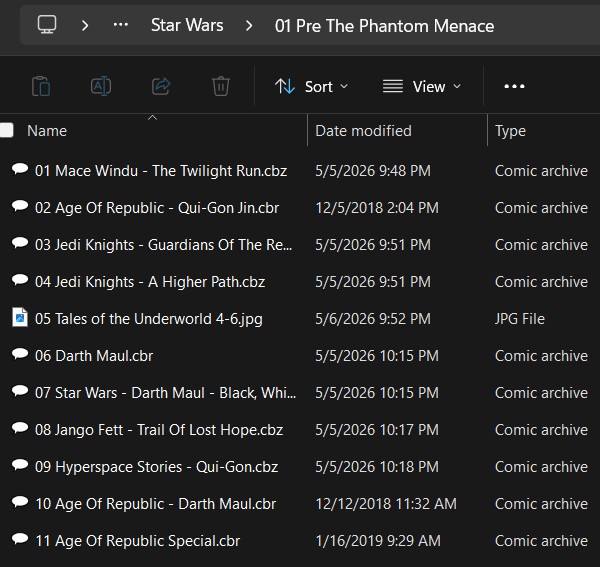Viewport: 600px width, 567px height.
Task: Click the comic icon of 10 Age Of Republic Darth Maul
Action: pos(20,502)
